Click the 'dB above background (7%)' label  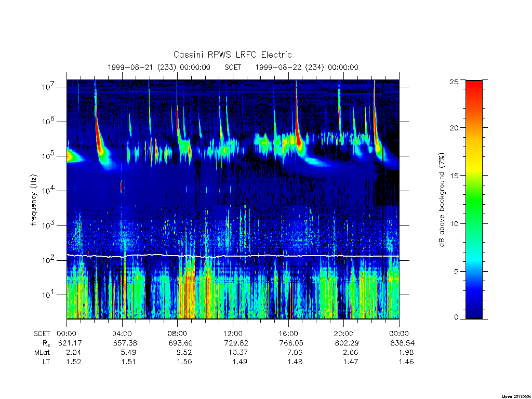coord(442,200)
